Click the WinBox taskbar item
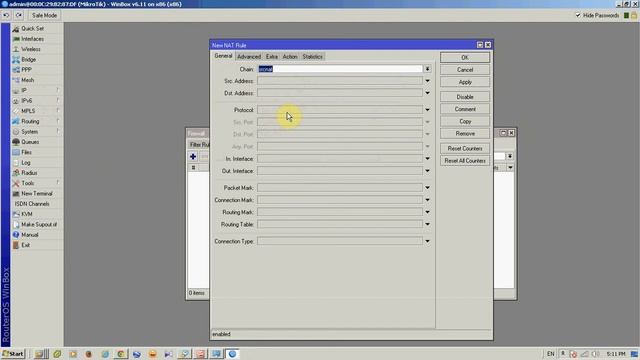The width and height of the screenshot is (640, 360). [x=233, y=354]
